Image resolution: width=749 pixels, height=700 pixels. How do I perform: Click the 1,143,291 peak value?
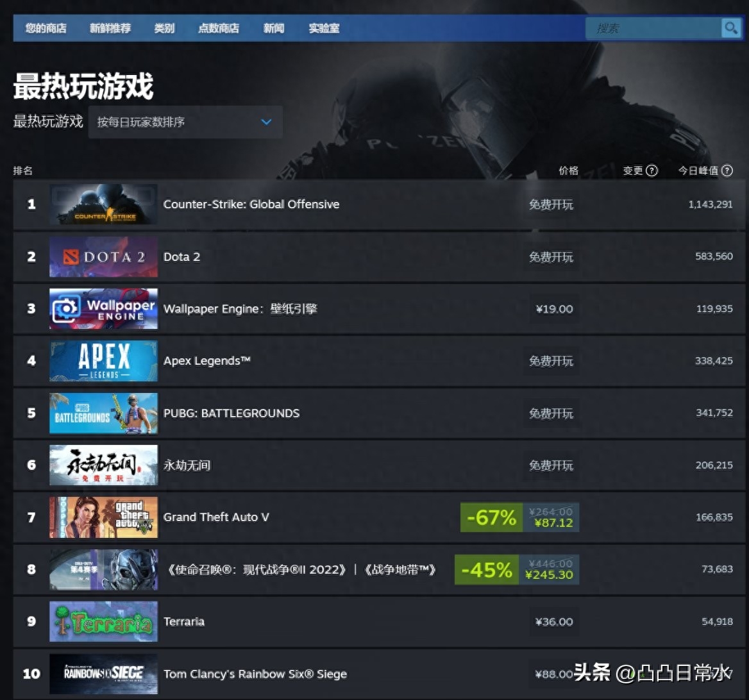pyautogui.click(x=711, y=204)
